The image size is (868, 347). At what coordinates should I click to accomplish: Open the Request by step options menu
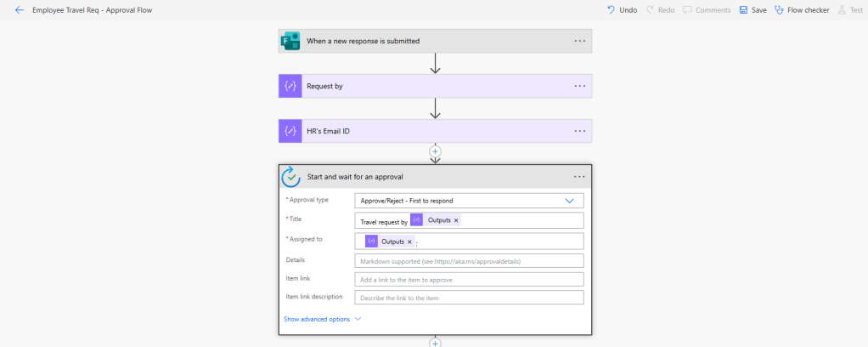coord(579,86)
